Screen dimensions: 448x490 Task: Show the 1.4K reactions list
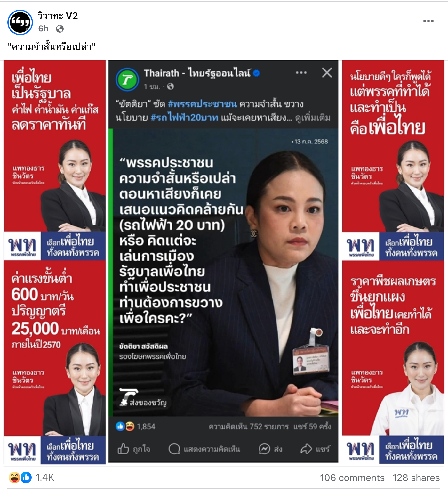point(45,478)
